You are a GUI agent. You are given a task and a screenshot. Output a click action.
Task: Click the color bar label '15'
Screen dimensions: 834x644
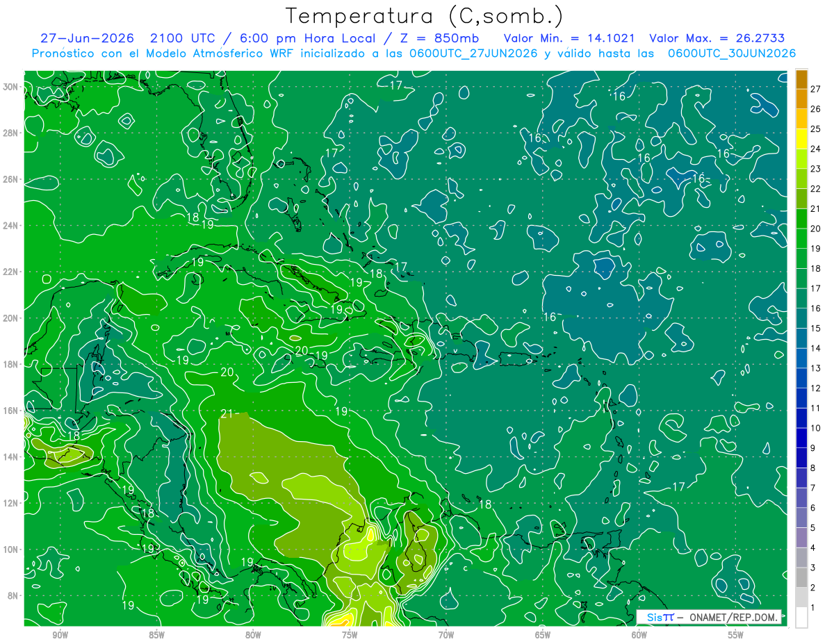click(815, 328)
